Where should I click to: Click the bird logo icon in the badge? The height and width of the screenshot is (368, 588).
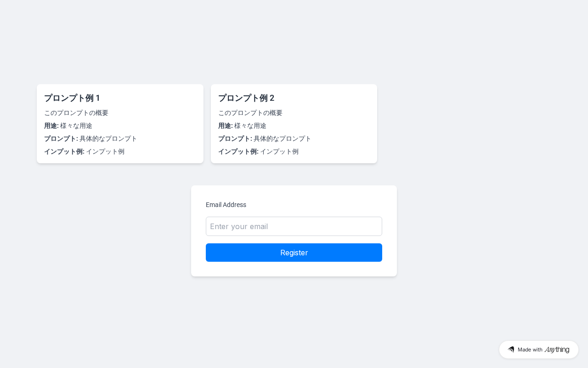(511, 350)
